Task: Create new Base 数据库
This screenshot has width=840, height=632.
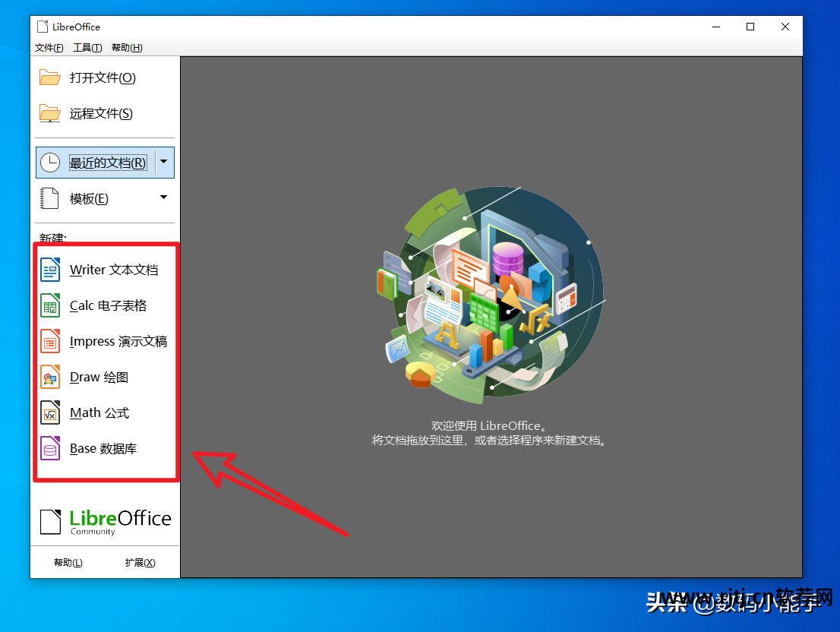Action: pos(103,449)
